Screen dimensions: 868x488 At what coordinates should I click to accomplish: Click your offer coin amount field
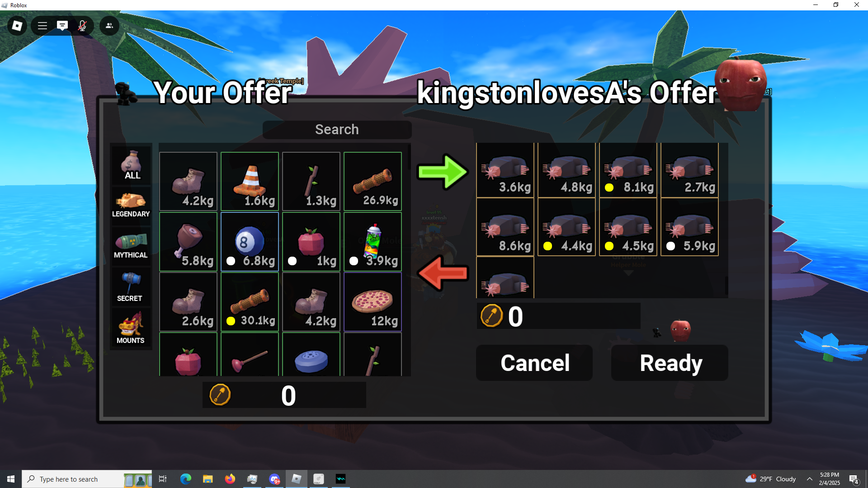284,395
